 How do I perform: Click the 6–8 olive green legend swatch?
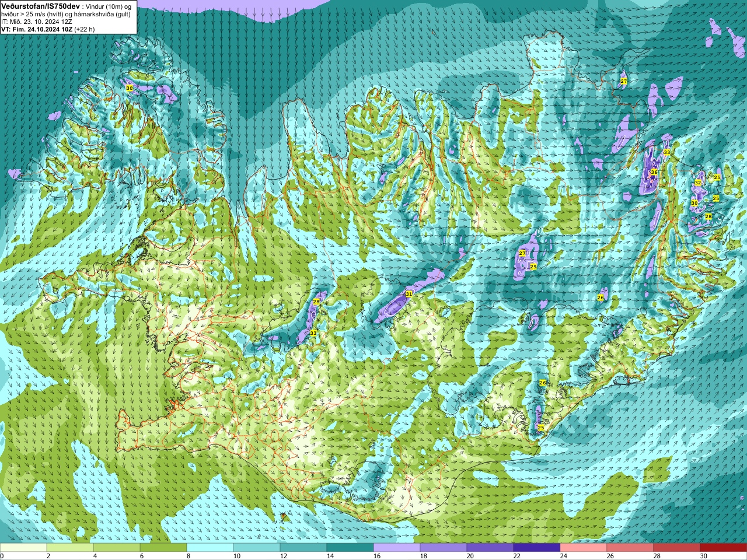click(163, 548)
